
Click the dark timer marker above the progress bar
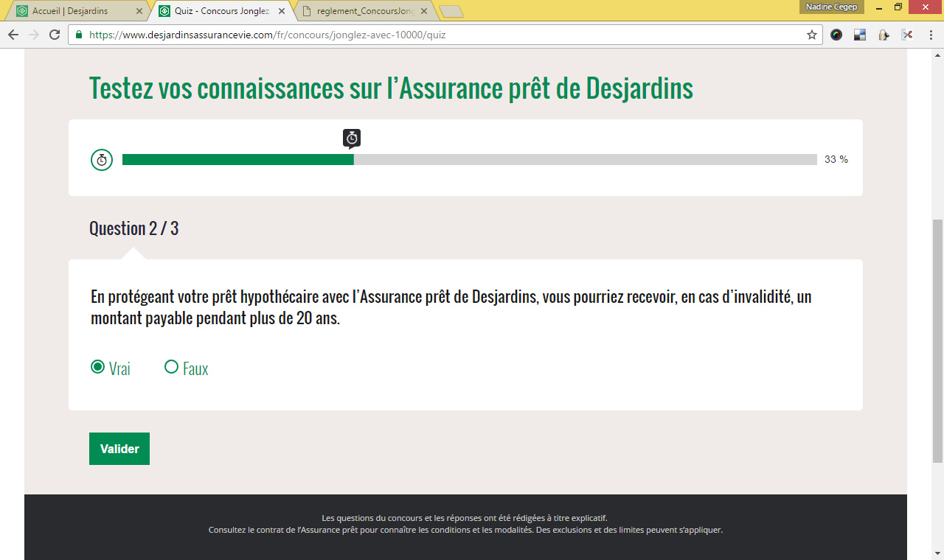(352, 139)
